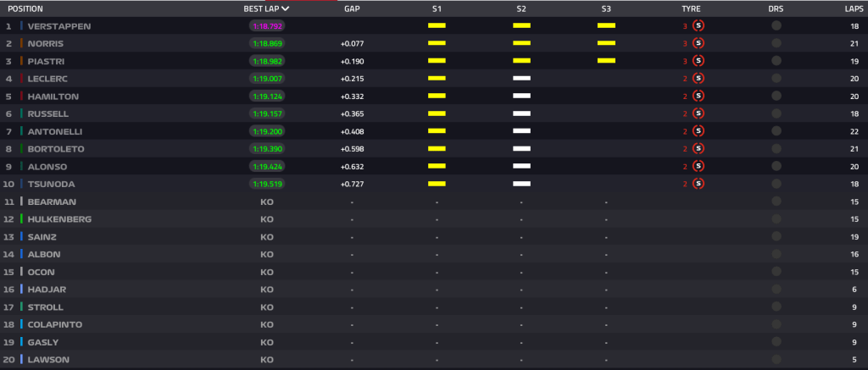Select driver name ANTONELLI
Image resolution: width=868 pixels, height=370 pixels.
click(x=54, y=131)
